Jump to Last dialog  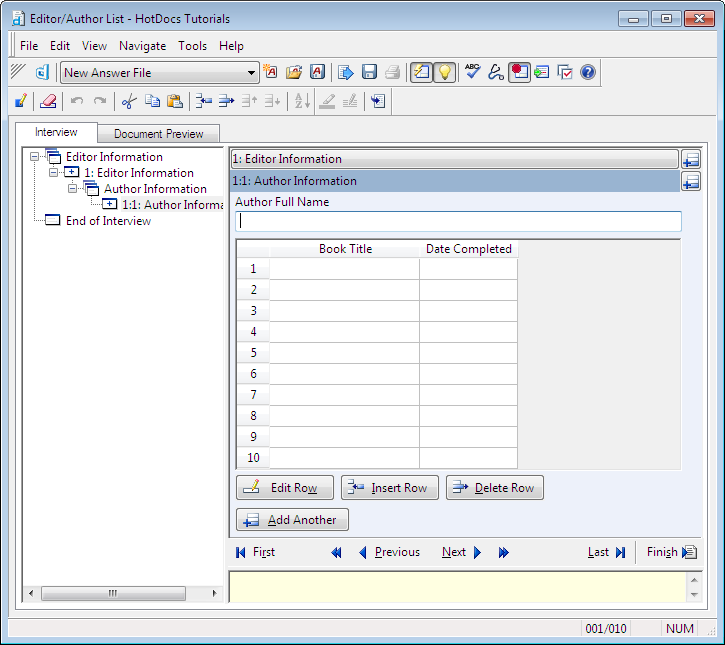(607, 552)
